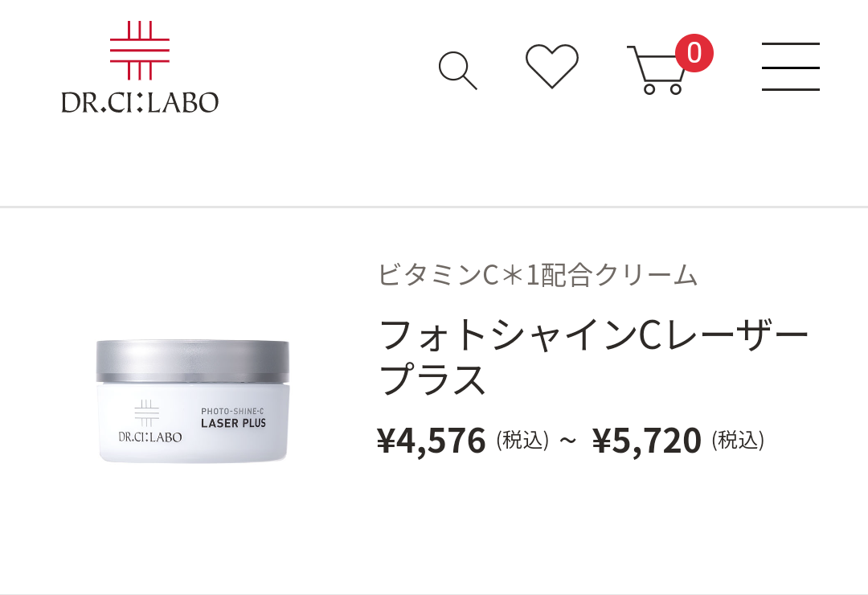
Task: Open the Laser Plus cream jar thumbnail
Action: [x=193, y=401]
